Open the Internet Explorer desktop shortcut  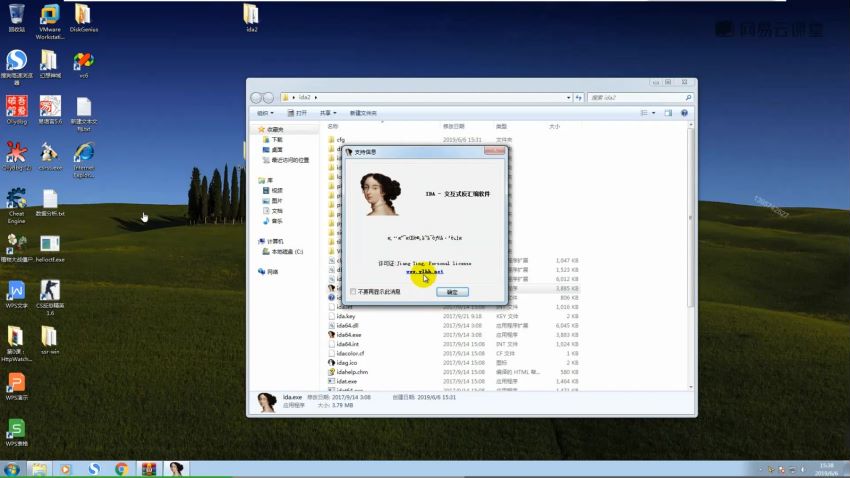coord(83,160)
